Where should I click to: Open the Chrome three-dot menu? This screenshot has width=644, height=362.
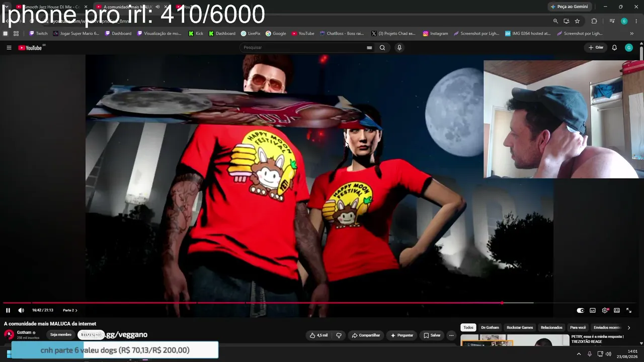tap(636, 21)
